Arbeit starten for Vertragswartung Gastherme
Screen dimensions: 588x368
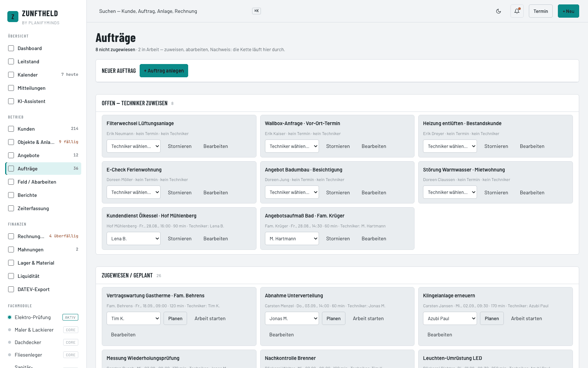pos(210,318)
